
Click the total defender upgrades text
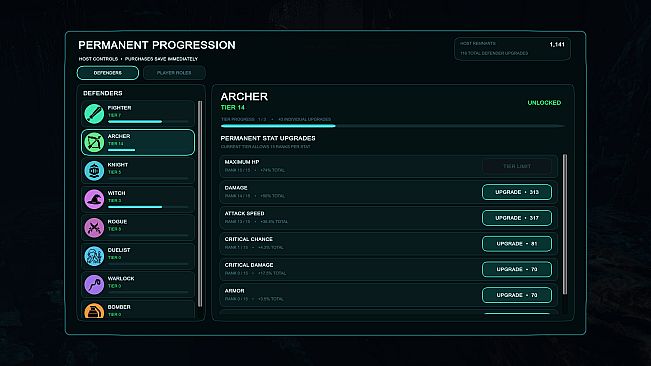pos(494,53)
